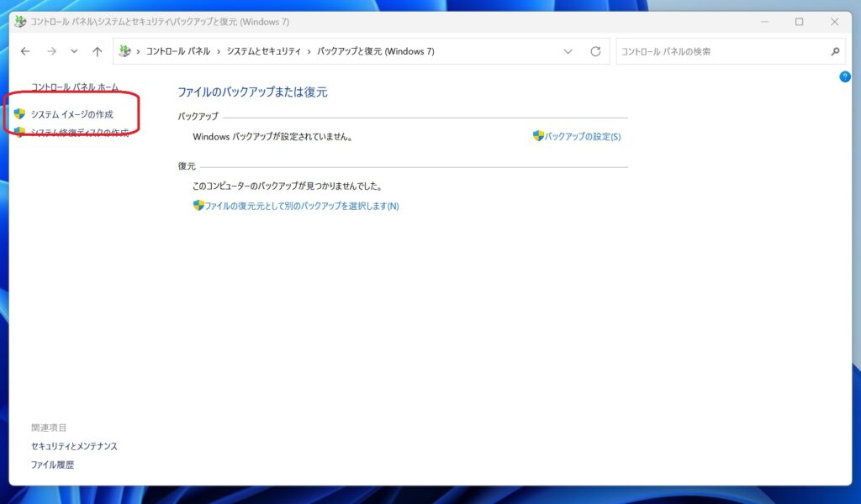Screen dimensions: 861x504
Task: Open コントロール パネル breadcrumb segment
Action: coord(178,51)
